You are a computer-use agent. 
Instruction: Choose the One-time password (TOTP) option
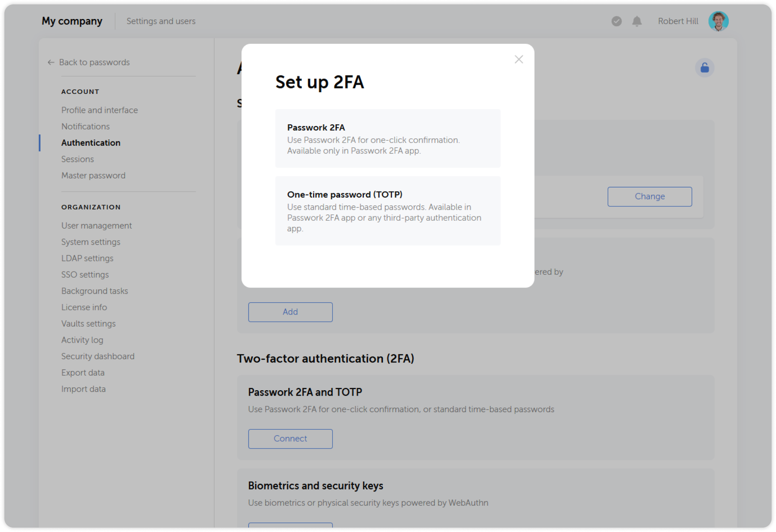pos(388,211)
